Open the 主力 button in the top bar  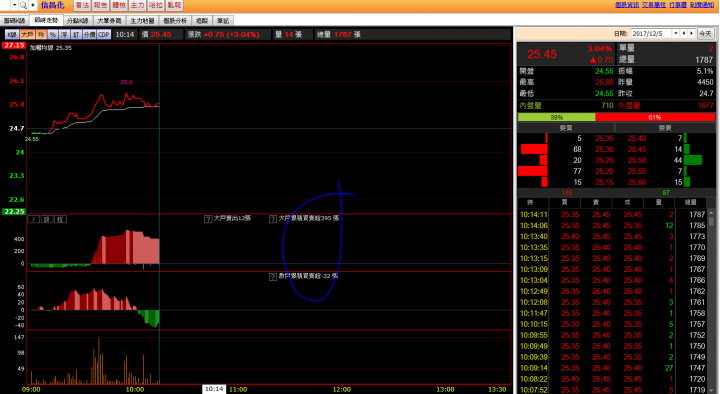click(x=137, y=5)
